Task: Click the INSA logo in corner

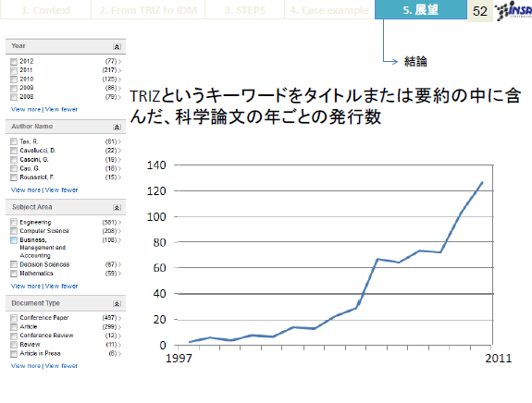Action: (x=513, y=11)
